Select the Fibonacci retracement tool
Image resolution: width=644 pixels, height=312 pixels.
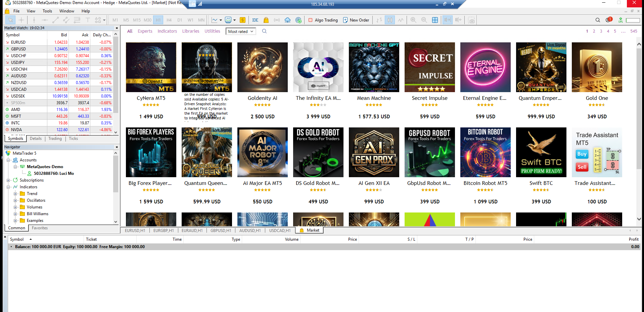click(77, 20)
